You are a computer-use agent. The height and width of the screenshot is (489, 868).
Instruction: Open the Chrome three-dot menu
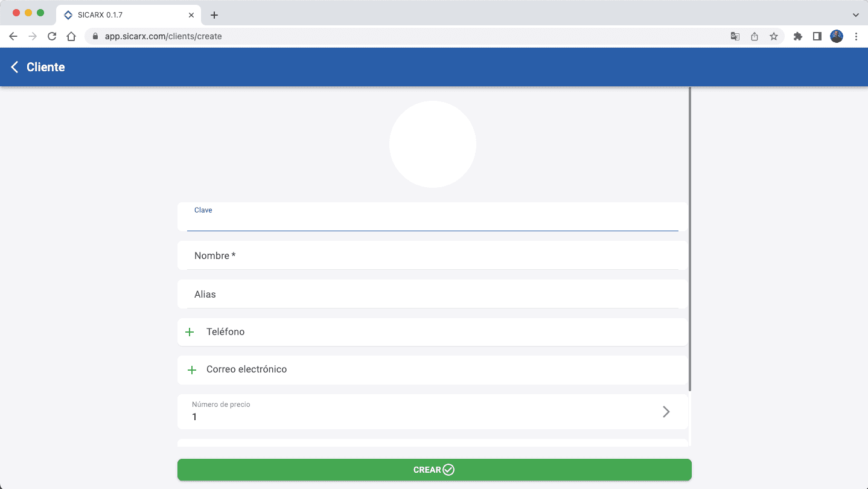pos(856,36)
